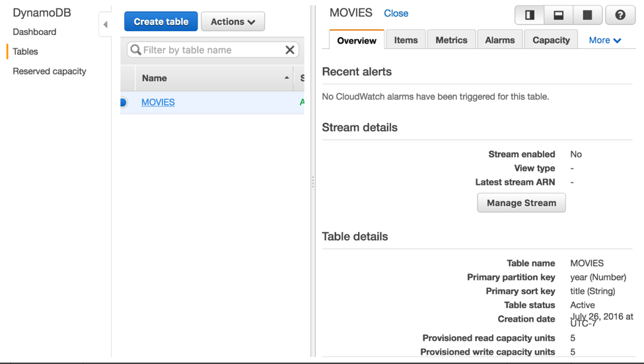Open the help question mark icon
Screen dimensions: 644x364
click(620, 15)
